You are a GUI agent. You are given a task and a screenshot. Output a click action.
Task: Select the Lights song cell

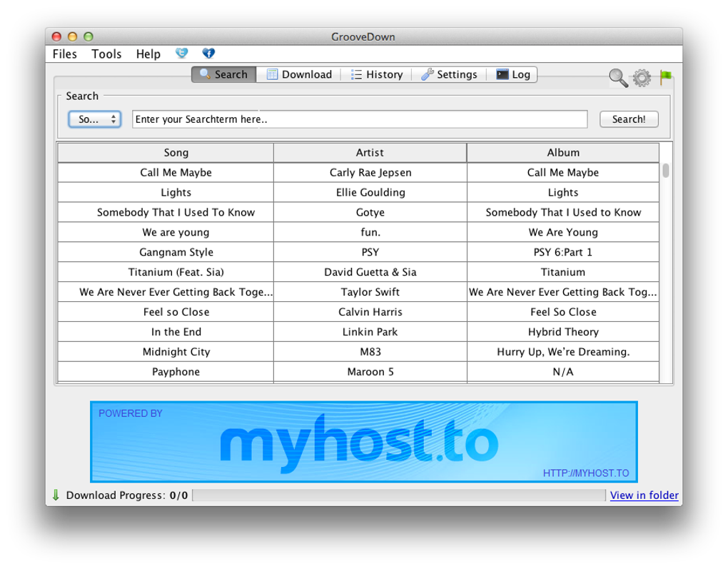pos(166,192)
